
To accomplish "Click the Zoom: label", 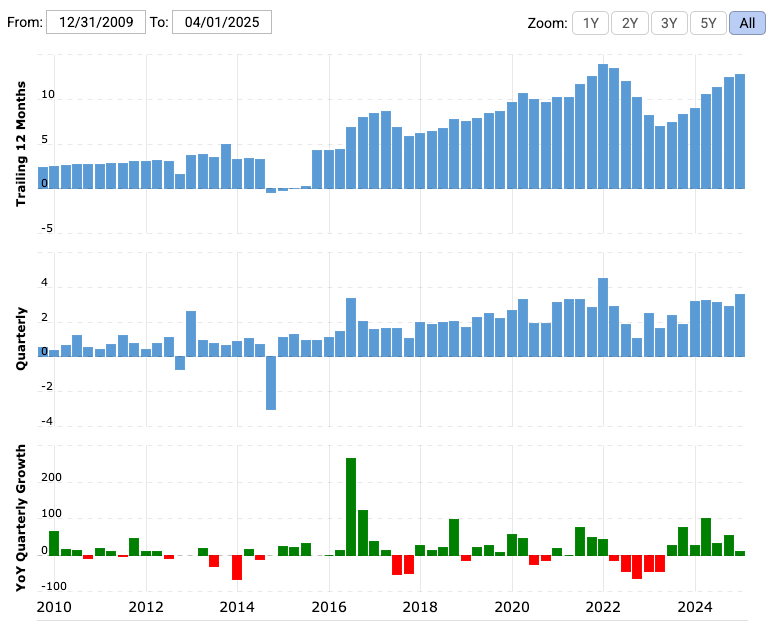I will [x=547, y=23].
